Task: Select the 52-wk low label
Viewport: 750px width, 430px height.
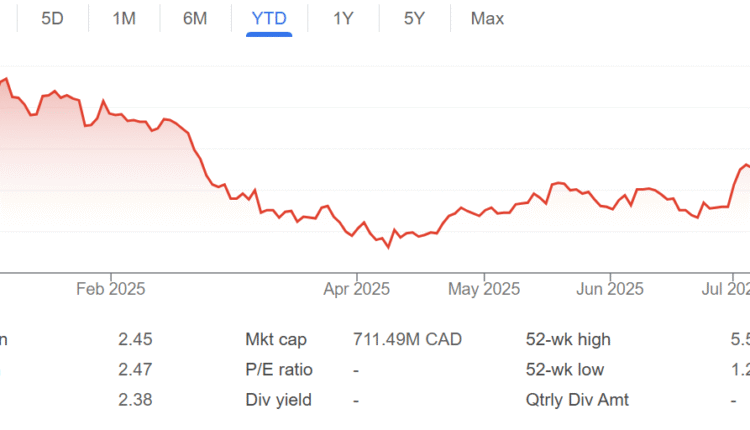Action: (x=565, y=370)
